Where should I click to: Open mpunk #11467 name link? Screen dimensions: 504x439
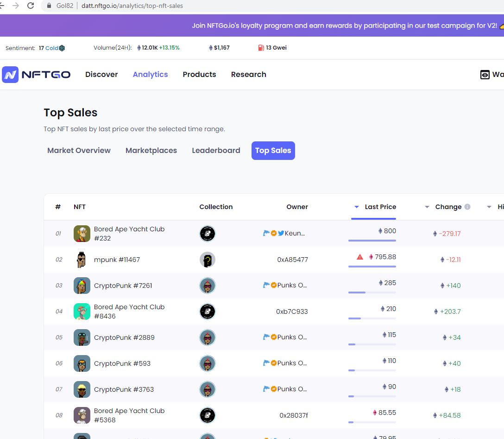[x=117, y=260]
